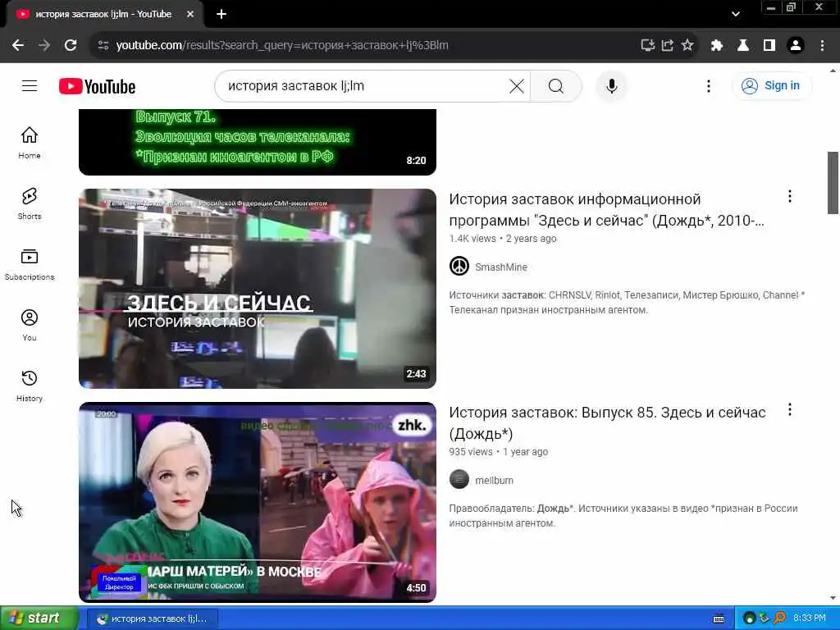Open the Chrome three-dot menu

coord(822,46)
